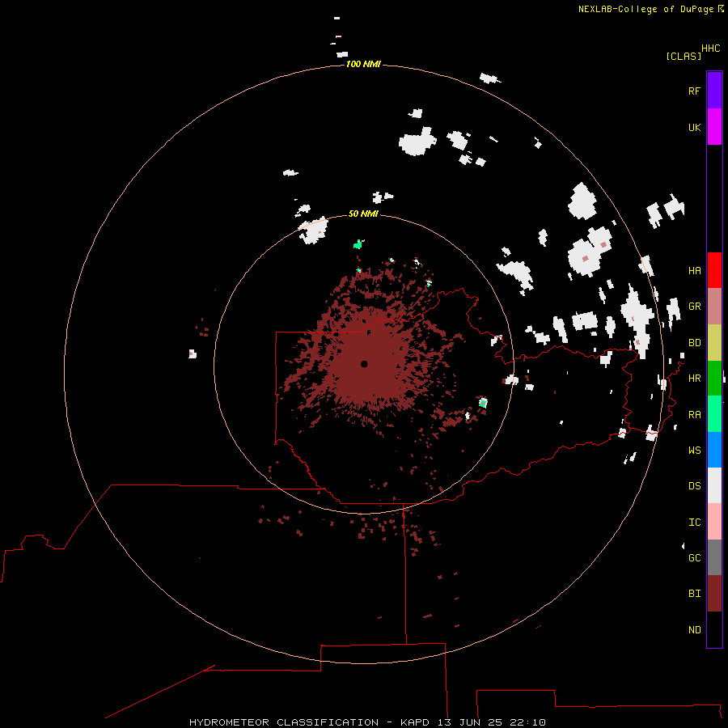
Task: Click the BD yellow legend color swatch
Action: 714,343
